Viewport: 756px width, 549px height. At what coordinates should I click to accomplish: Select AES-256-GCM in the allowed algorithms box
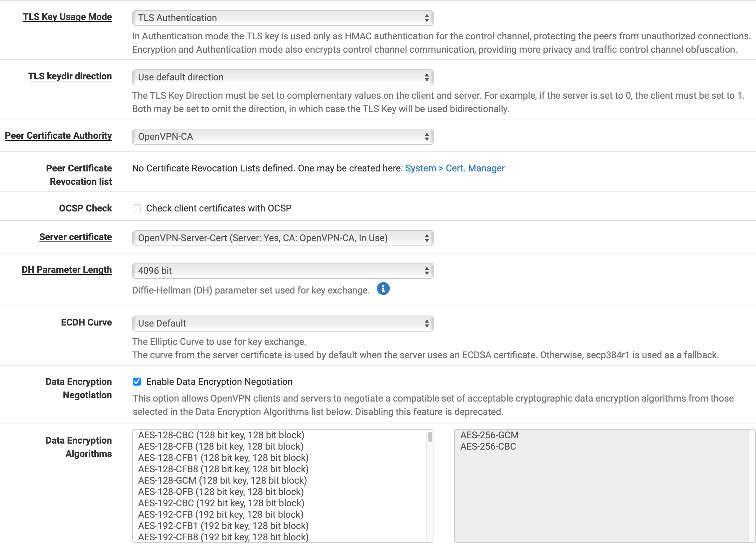[489, 435]
